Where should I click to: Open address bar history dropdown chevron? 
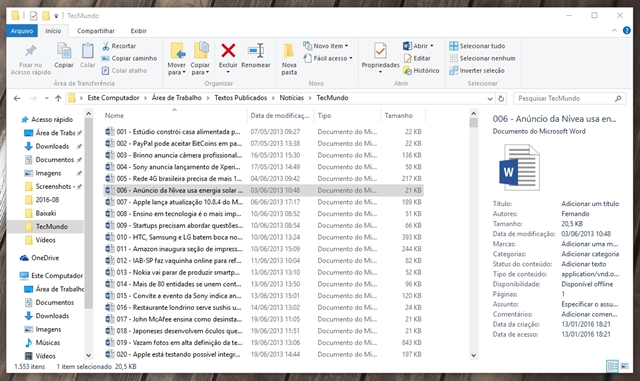coord(490,98)
